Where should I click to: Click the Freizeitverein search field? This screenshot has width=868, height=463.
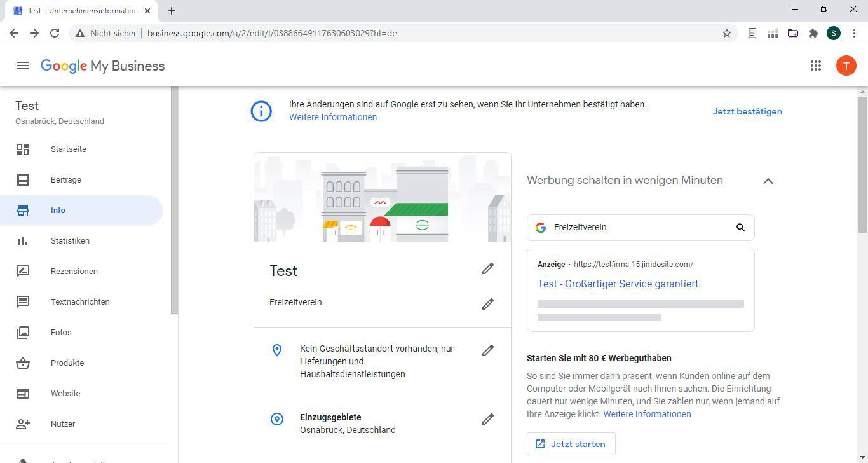[641, 228]
